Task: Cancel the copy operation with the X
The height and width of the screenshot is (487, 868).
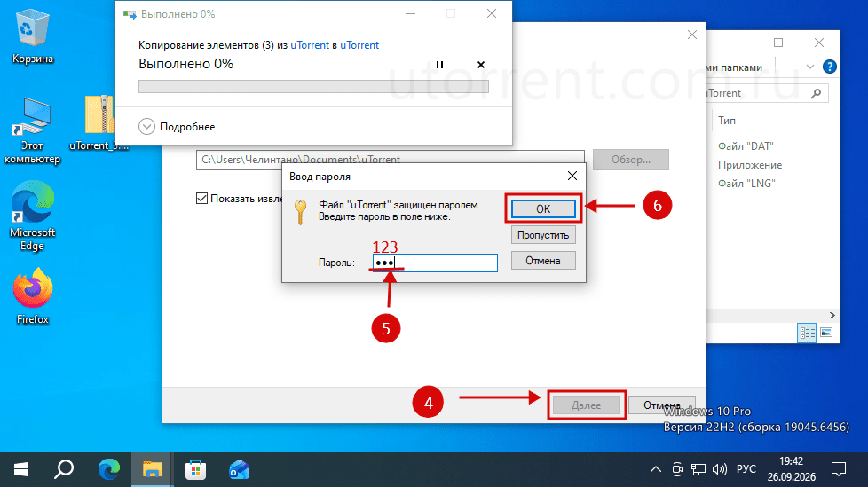Action: (480, 65)
